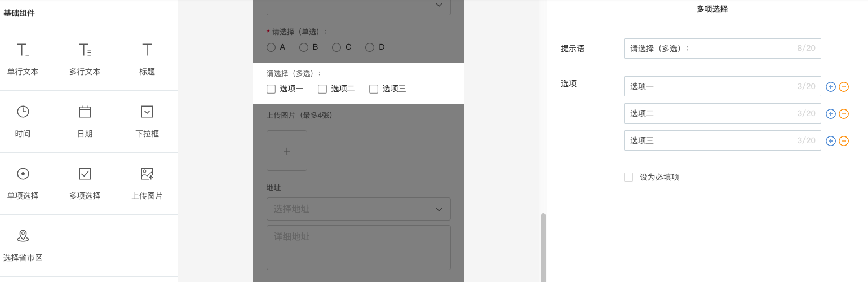
Task: Add a 下拉框 component
Action: pyautogui.click(x=147, y=112)
